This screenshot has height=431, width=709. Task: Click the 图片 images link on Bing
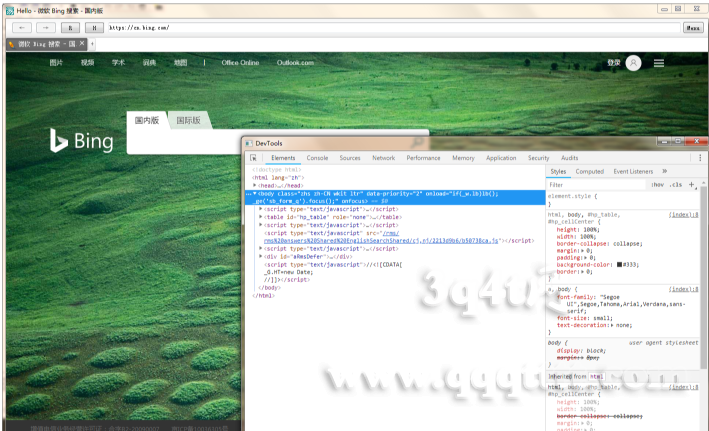tap(56, 62)
